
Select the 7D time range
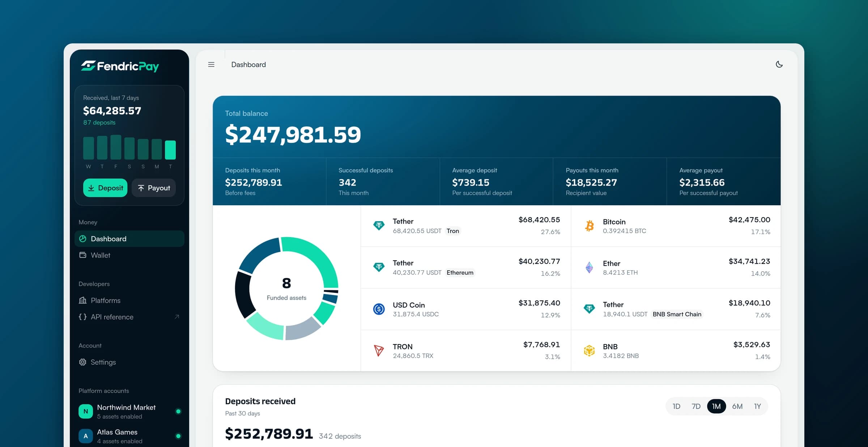coord(696,407)
